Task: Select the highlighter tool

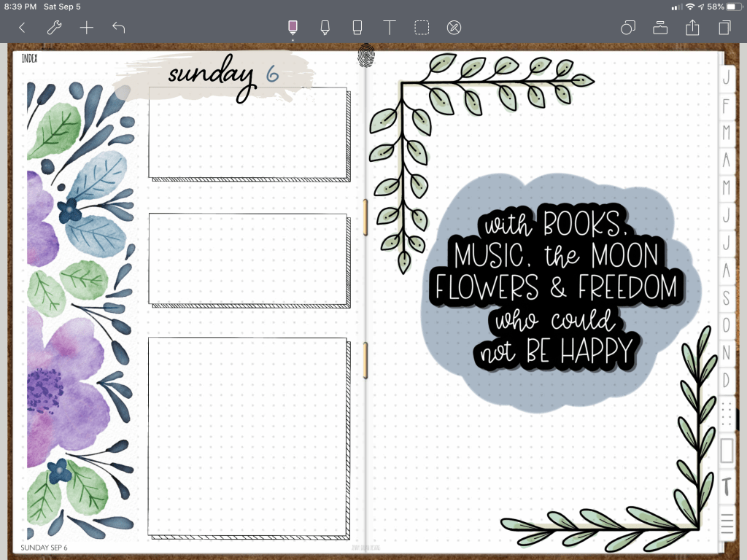Action: pos(325,28)
